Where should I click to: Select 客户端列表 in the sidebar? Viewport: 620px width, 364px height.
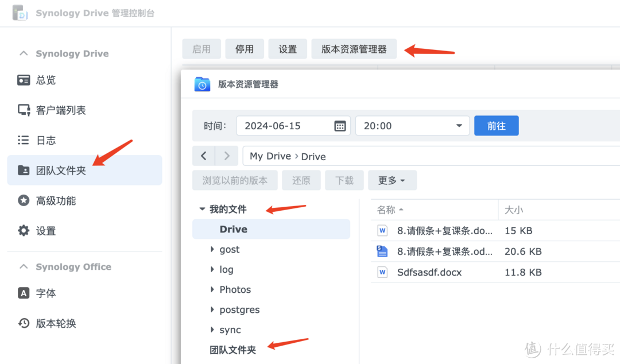[x=61, y=110]
